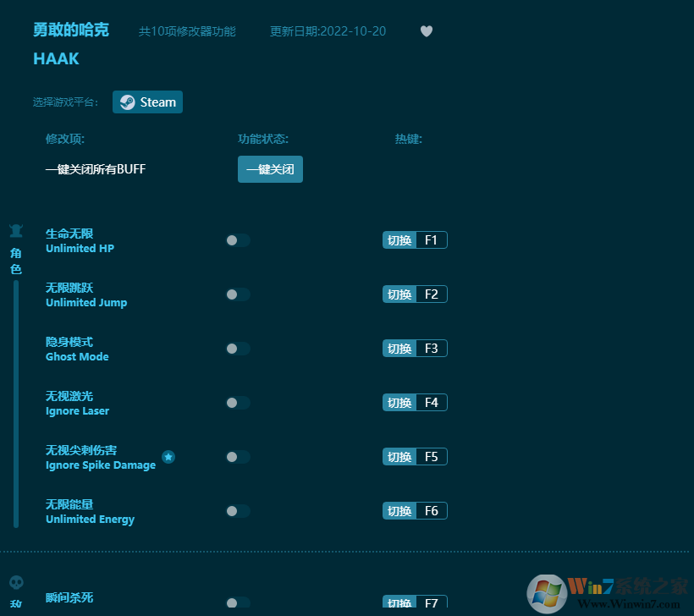The height and width of the screenshot is (616, 694).
Task: Click the 切换 F6 hotkey for Unlimited Energy
Action: point(415,510)
